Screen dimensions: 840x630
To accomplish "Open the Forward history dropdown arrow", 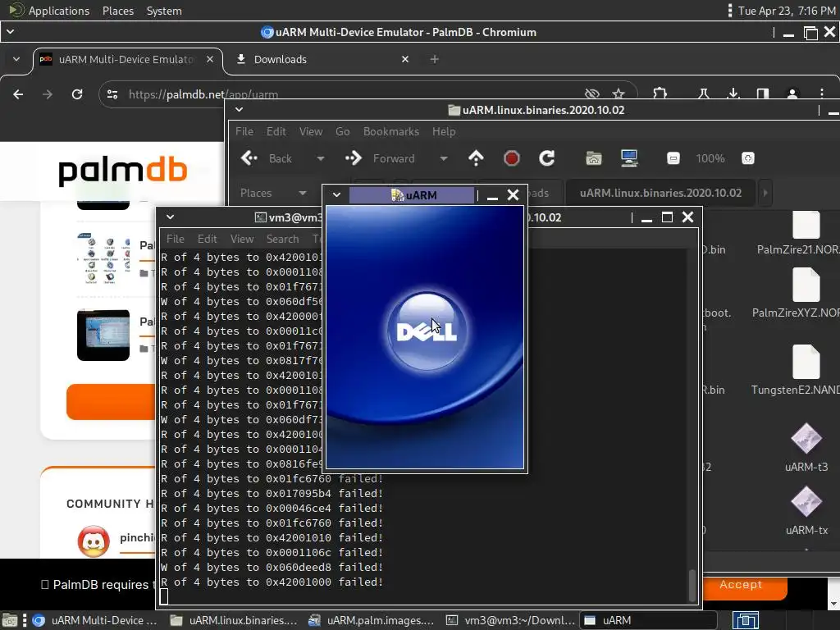I will point(443,158).
